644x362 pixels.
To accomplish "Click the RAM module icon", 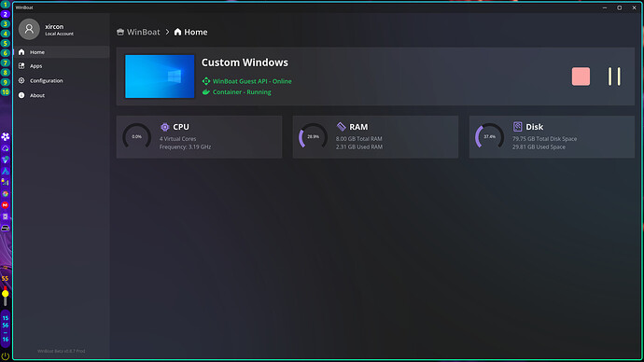I will pyautogui.click(x=341, y=126).
